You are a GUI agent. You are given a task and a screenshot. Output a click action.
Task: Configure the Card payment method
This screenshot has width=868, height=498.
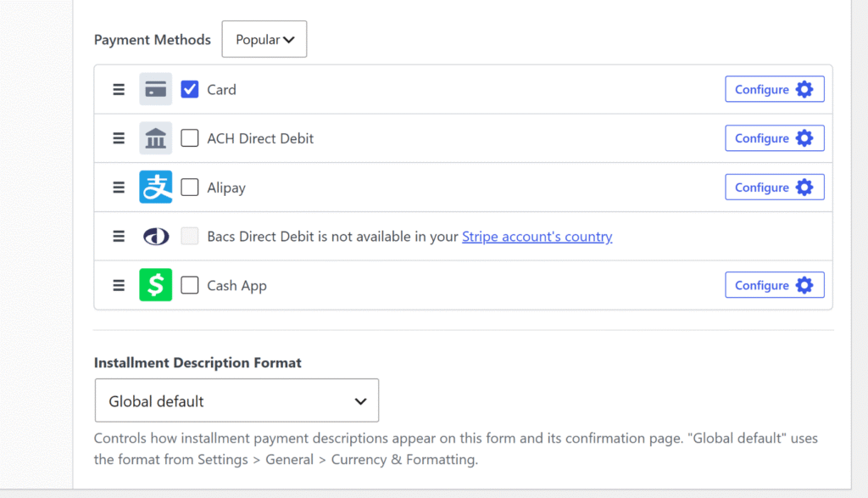(775, 89)
